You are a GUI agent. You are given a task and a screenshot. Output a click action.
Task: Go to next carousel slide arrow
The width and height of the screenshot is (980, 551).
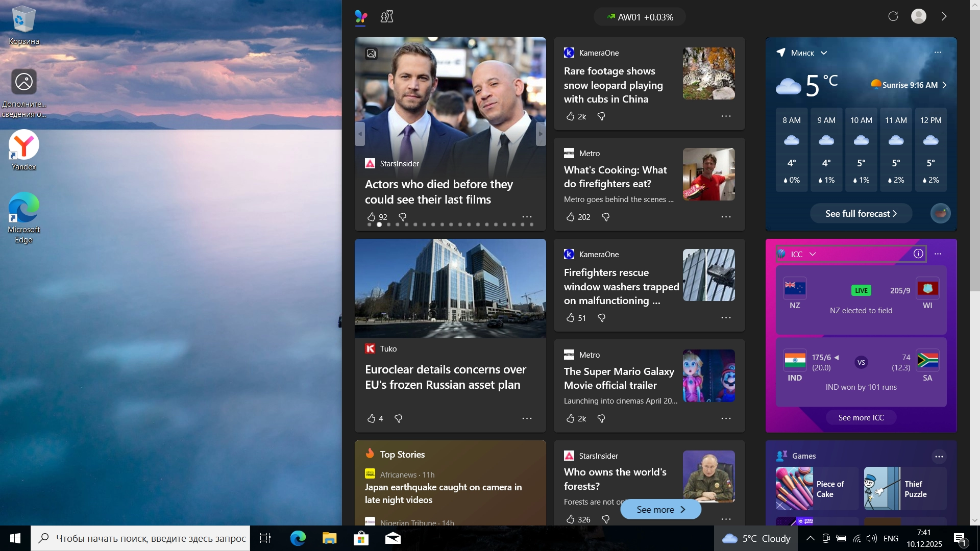(x=541, y=134)
